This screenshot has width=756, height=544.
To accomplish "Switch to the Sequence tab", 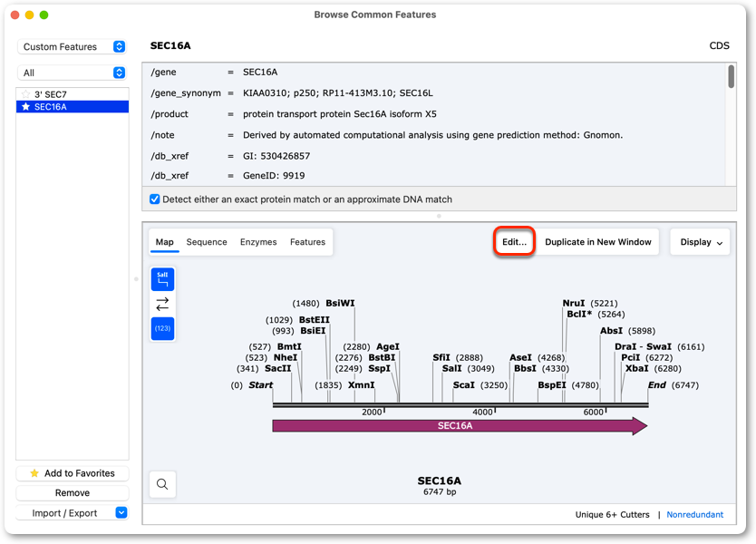I will pos(207,242).
